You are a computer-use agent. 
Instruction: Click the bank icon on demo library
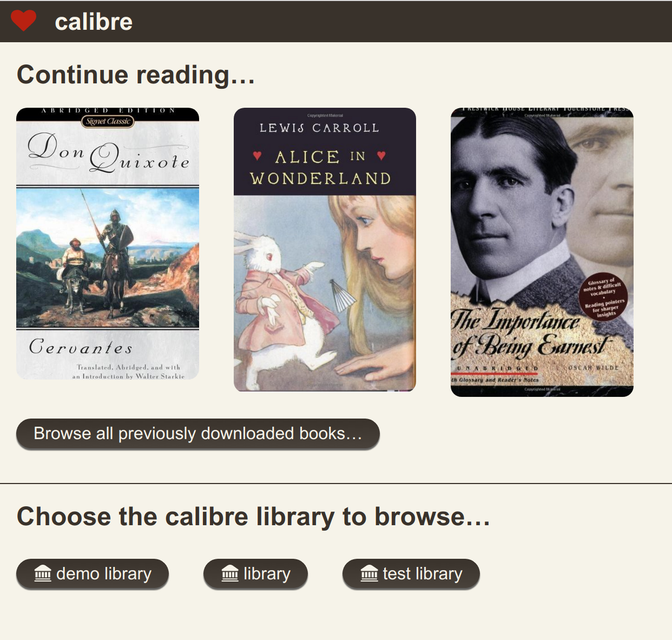(43, 573)
